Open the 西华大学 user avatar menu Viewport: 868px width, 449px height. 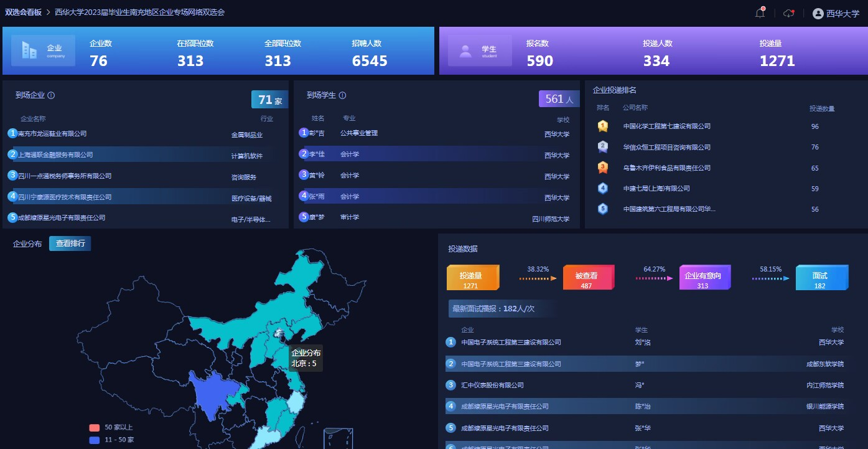coord(818,14)
